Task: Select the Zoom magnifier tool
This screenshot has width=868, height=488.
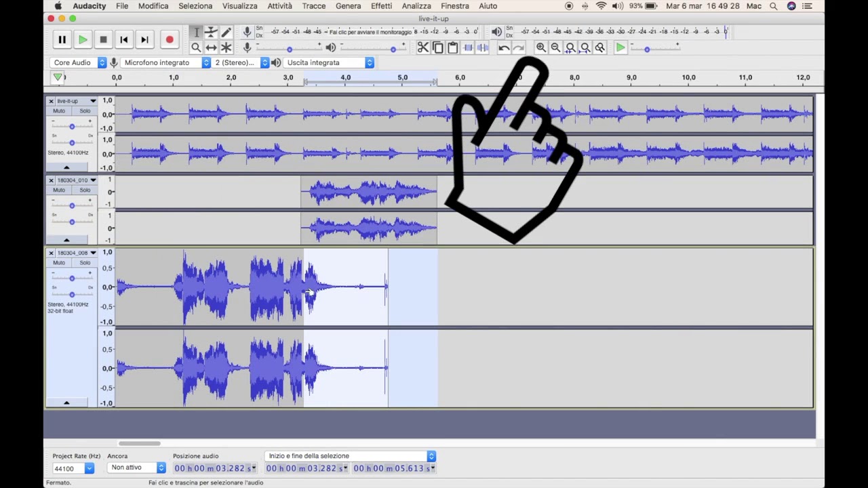Action: (196, 47)
